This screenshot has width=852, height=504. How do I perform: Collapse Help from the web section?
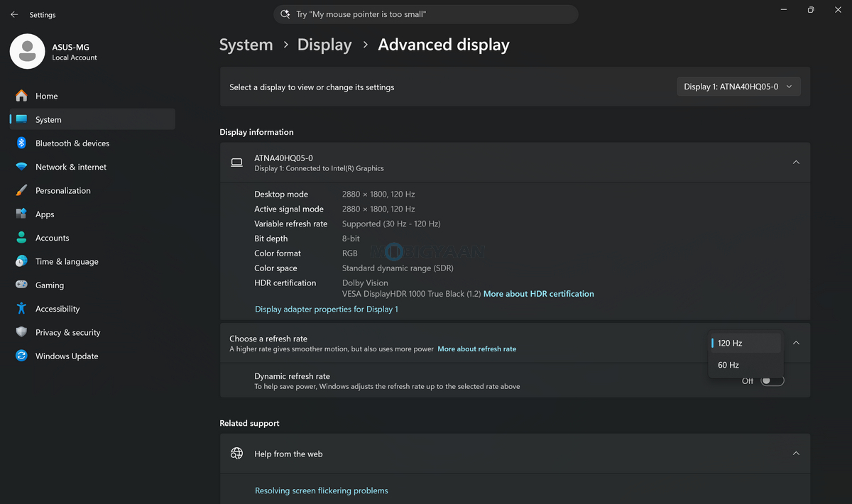coord(796,454)
